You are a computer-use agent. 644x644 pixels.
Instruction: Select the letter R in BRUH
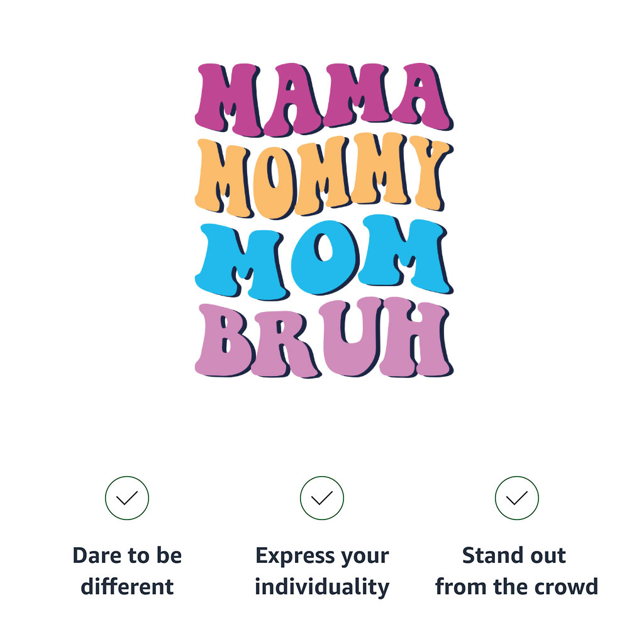[x=285, y=344]
